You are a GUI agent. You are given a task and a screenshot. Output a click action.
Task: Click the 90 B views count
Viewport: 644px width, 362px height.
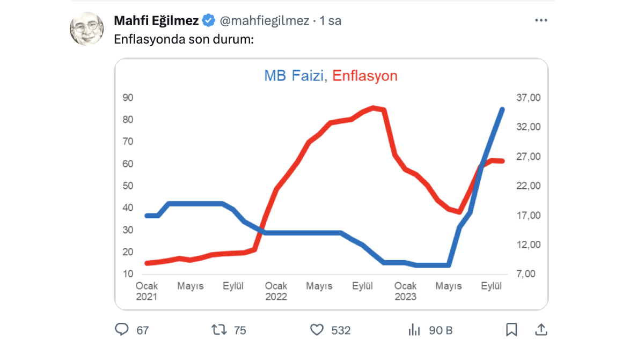point(441,330)
